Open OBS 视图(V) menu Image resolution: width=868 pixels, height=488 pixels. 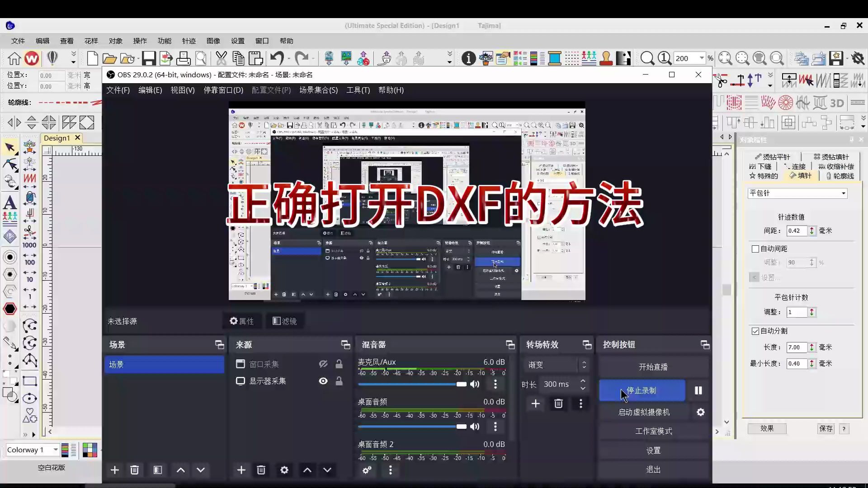click(183, 90)
